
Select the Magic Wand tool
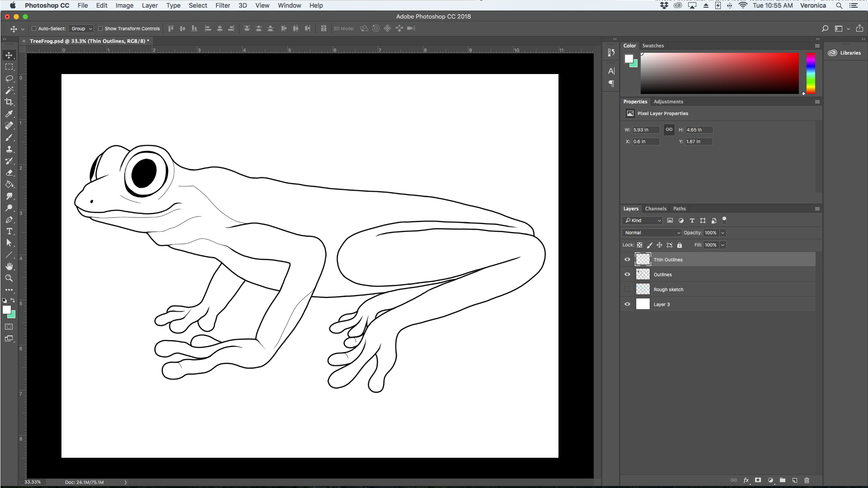tap(9, 90)
